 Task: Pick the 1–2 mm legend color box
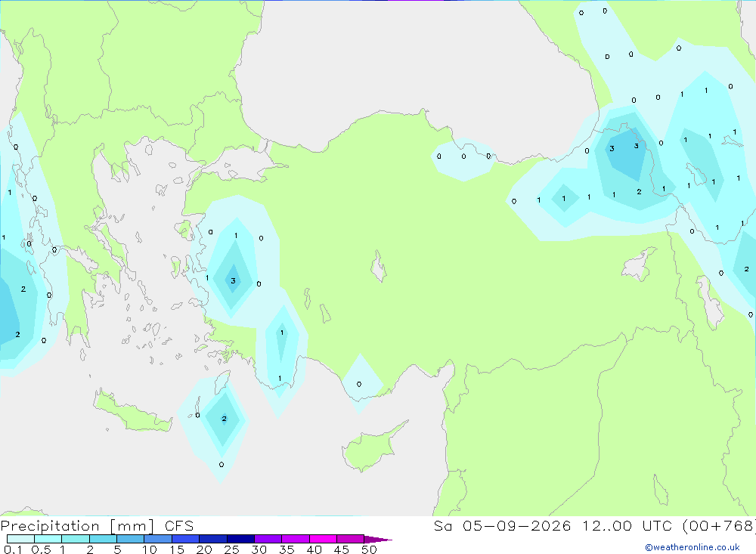[x=76, y=539]
